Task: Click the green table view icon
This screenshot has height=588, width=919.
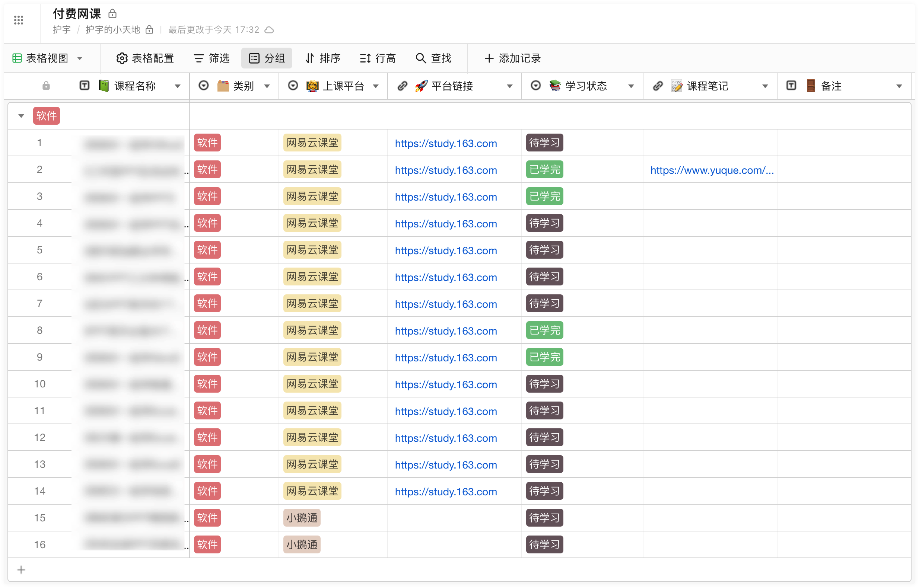Action: coord(17,58)
